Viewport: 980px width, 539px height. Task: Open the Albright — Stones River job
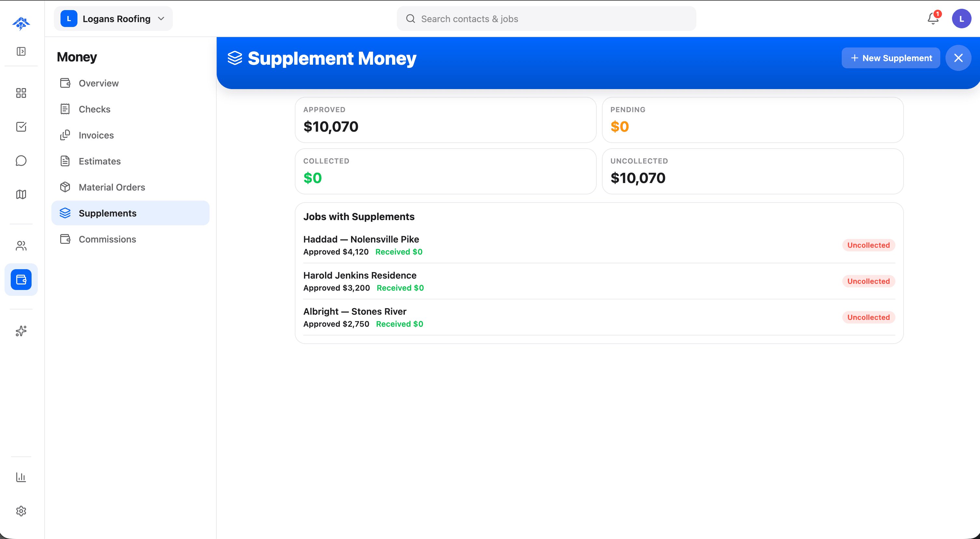(x=599, y=317)
